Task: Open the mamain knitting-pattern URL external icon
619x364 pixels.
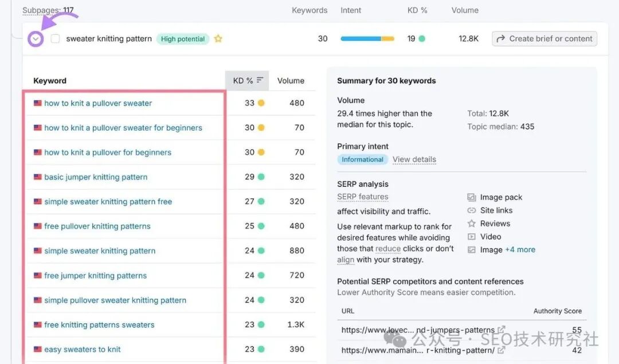Action: click(501, 350)
